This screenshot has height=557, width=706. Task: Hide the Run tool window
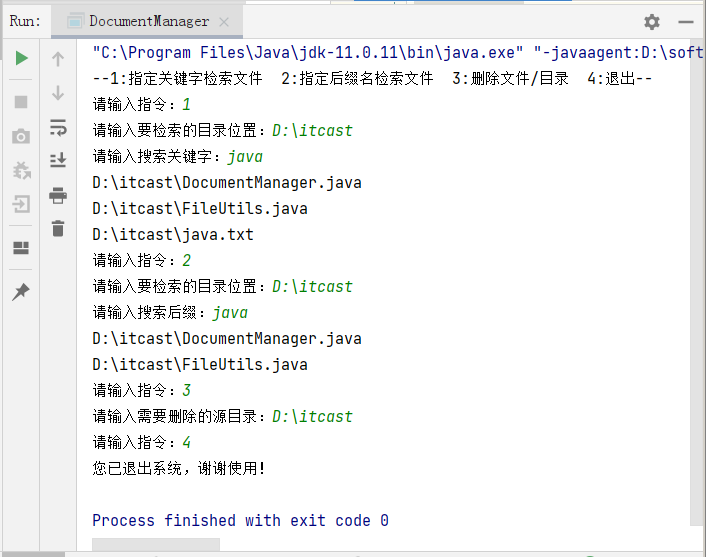pyautogui.click(x=685, y=21)
